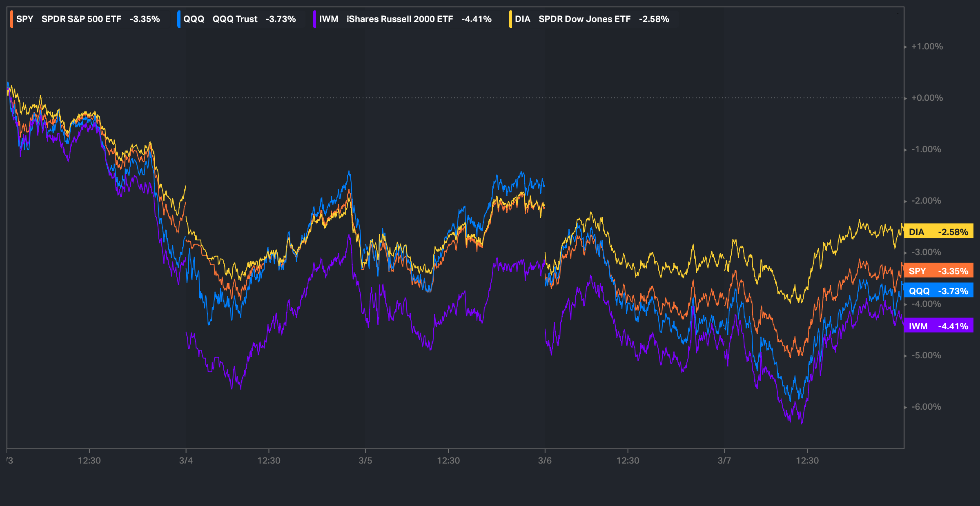Image resolution: width=980 pixels, height=506 pixels.
Task: Click the orange SPY -3.35% price tag
Action: pyautogui.click(x=938, y=271)
